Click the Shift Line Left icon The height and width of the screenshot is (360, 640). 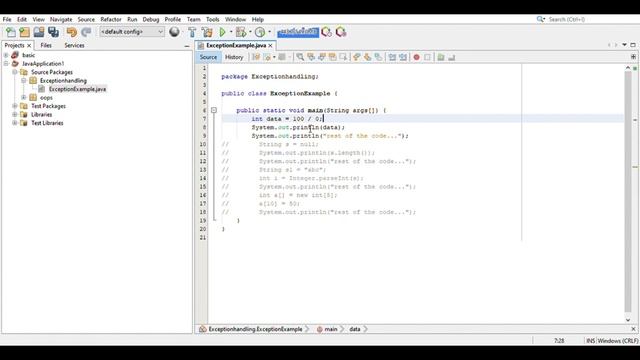pyautogui.click(x=392, y=57)
